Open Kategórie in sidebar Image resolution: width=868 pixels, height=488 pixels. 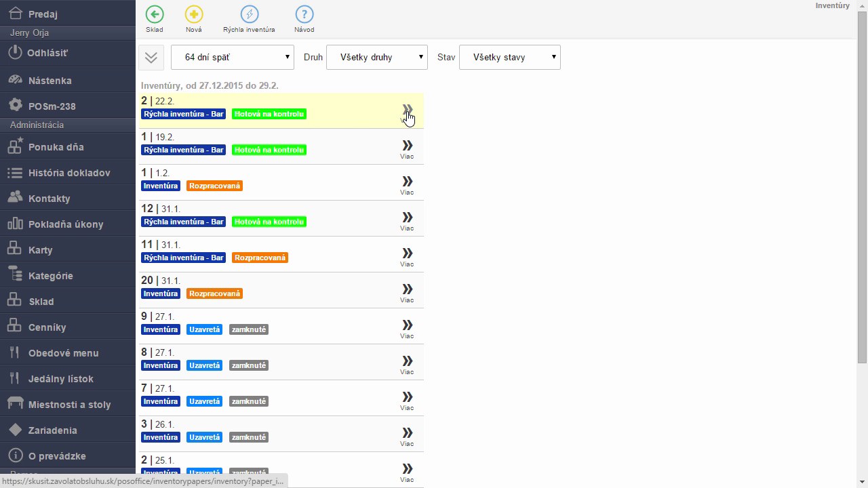(68, 275)
